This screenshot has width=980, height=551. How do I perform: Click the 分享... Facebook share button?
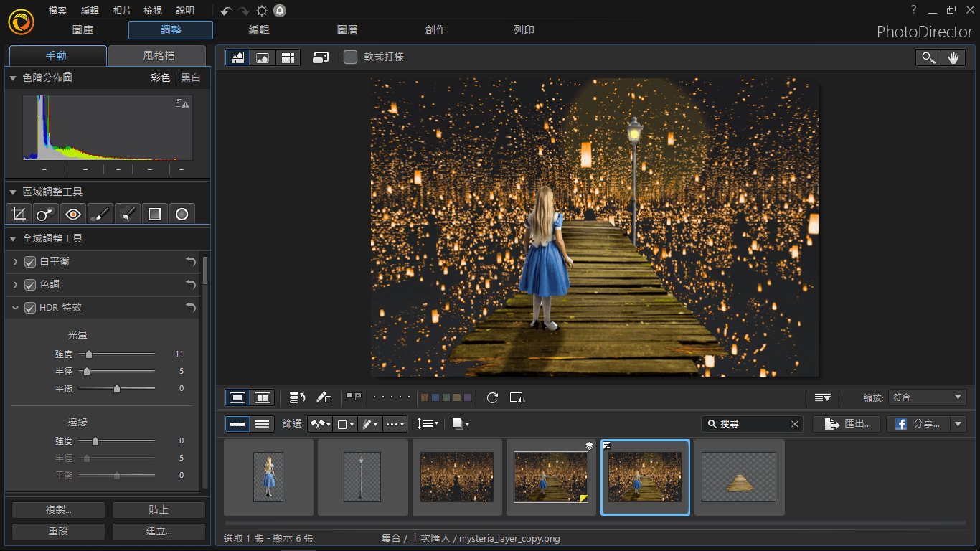[918, 424]
